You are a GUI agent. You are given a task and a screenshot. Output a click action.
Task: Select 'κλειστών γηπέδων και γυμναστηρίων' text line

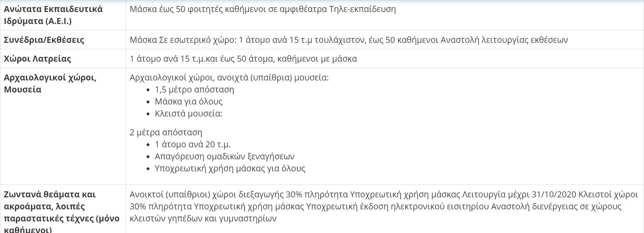point(203,219)
